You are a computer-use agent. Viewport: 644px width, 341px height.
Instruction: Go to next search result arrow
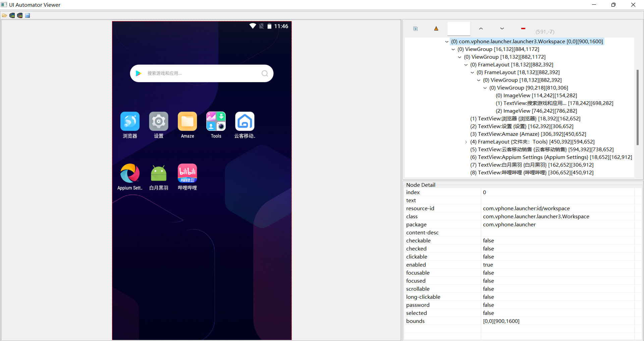point(502,29)
